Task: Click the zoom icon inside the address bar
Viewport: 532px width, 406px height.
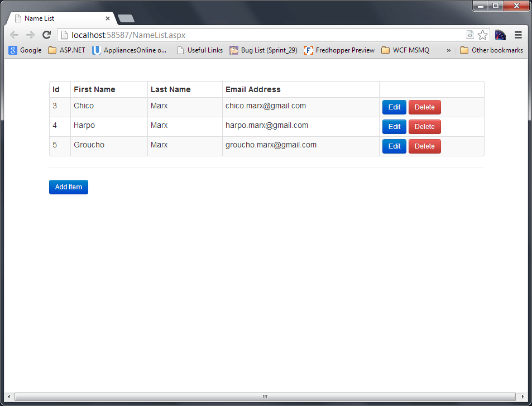Action: click(x=470, y=35)
